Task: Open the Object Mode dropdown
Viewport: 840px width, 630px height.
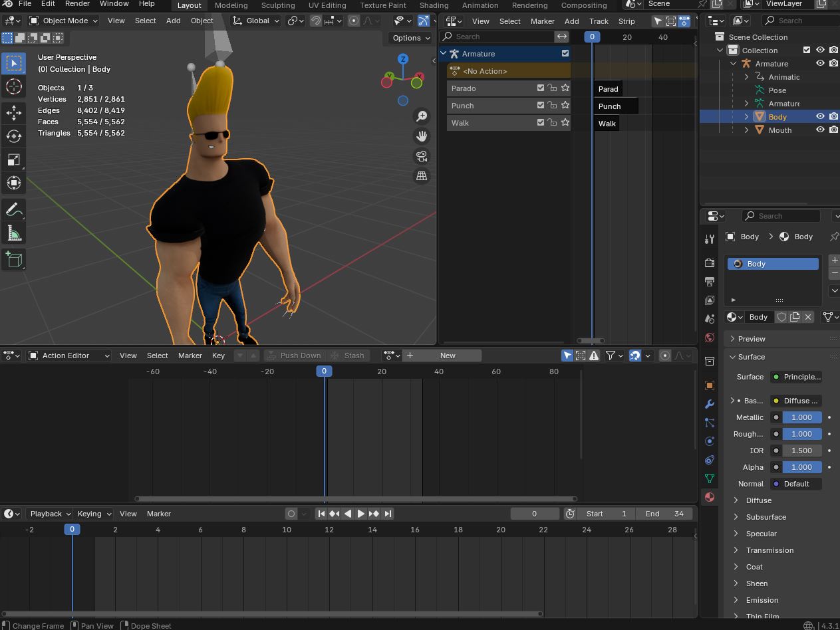Action: (x=64, y=21)
